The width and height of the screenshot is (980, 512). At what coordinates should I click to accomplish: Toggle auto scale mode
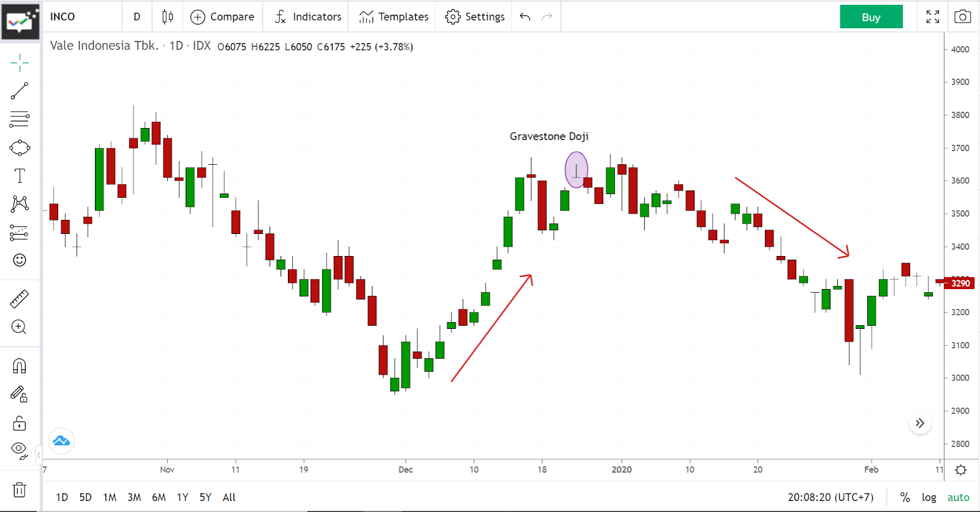pyautogui.click(x=959, y=497)
